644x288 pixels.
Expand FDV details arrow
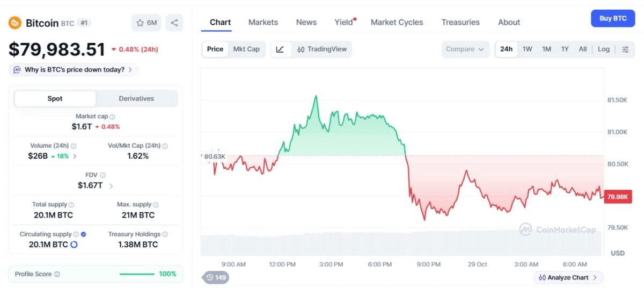coord(111,186)
